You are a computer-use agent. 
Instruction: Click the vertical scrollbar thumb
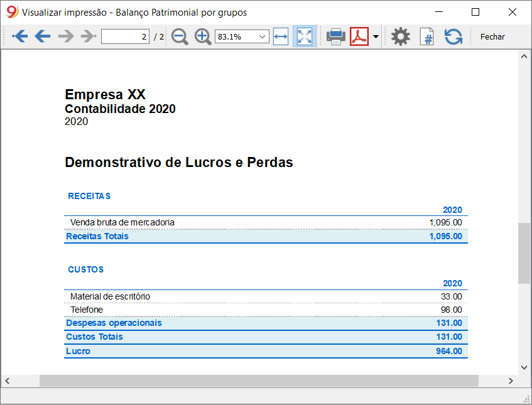pyautogui.click(x=524, y=253)
